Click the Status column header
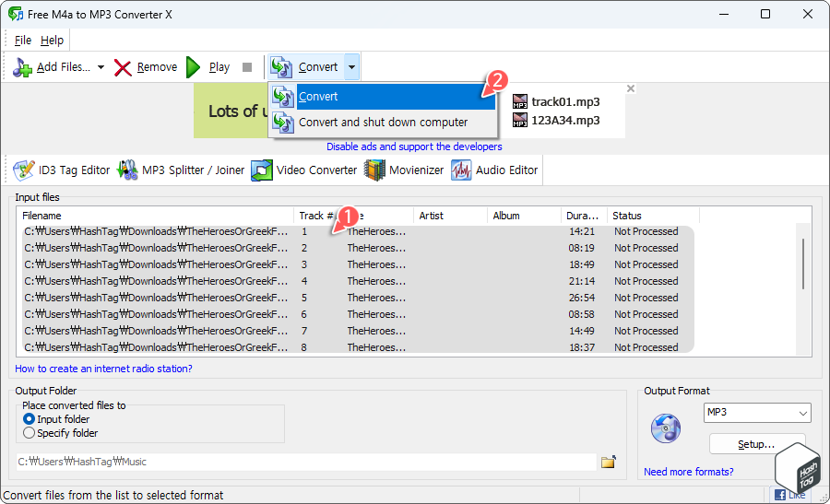 pos(653,216)
